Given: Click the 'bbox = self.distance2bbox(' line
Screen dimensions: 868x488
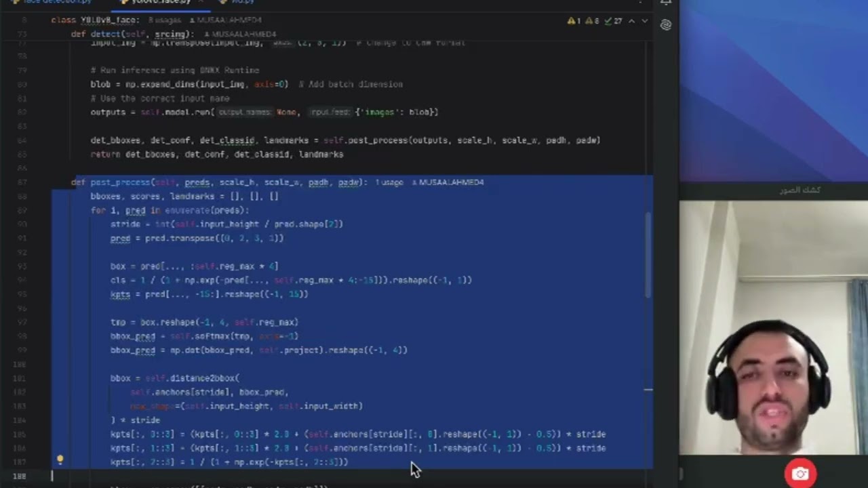Looking at the screenshot, I should coord(175,378).
